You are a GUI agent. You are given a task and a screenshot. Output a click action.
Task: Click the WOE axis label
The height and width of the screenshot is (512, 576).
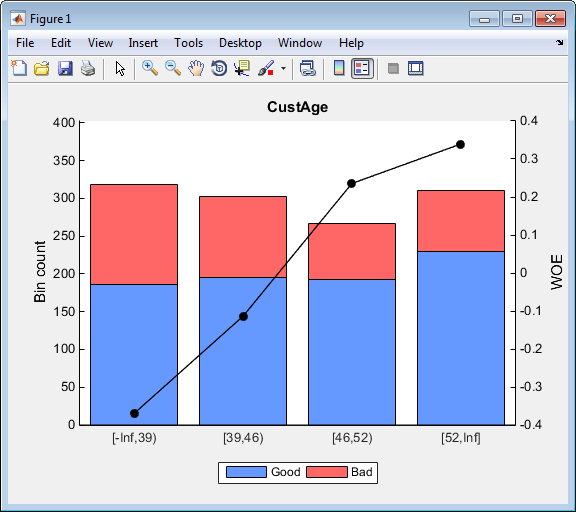click(557, 272)
